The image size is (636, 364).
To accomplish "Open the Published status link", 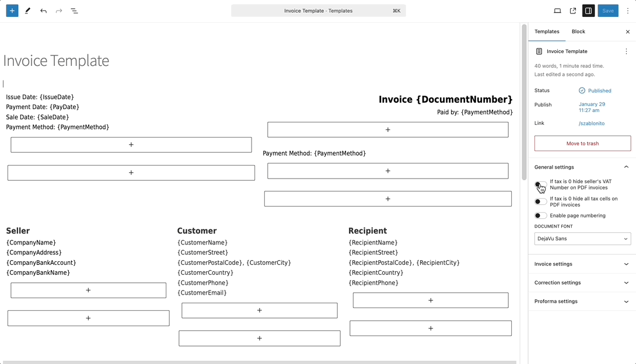I will click(599, 91).
